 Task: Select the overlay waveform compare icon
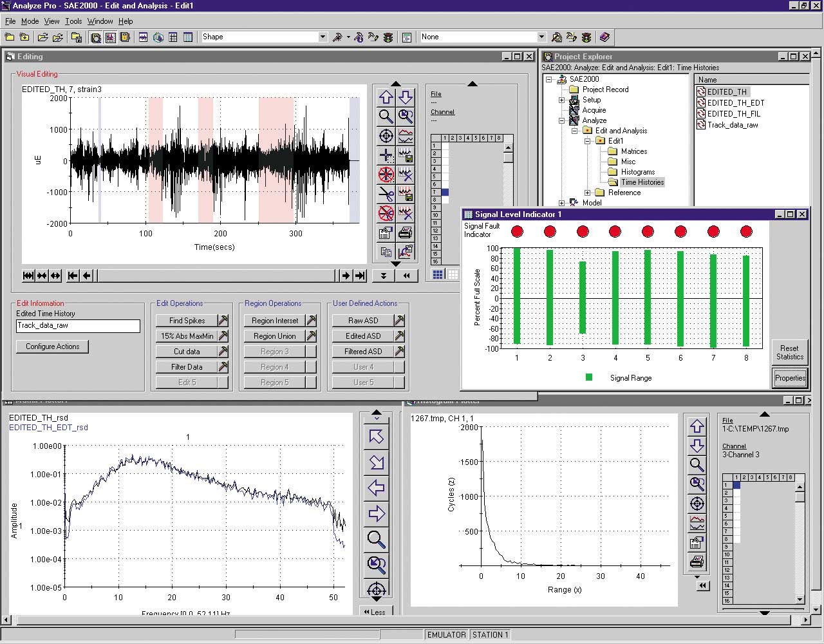click(405, 136)
